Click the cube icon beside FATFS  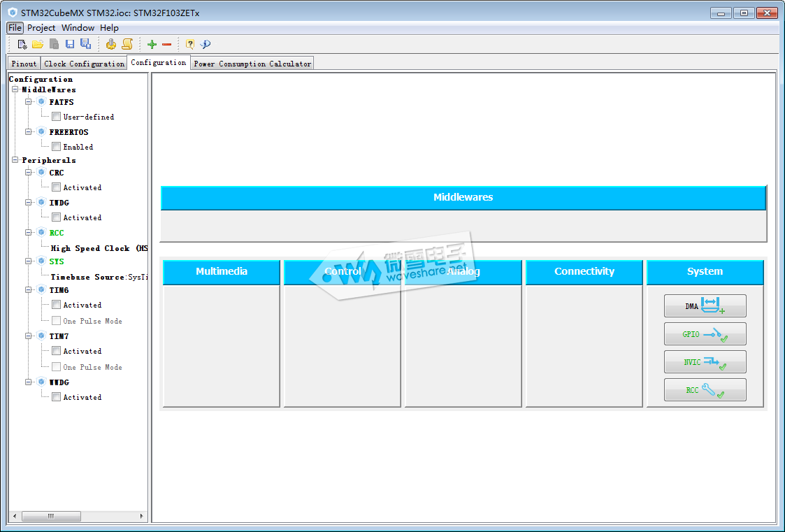point(41,101)
